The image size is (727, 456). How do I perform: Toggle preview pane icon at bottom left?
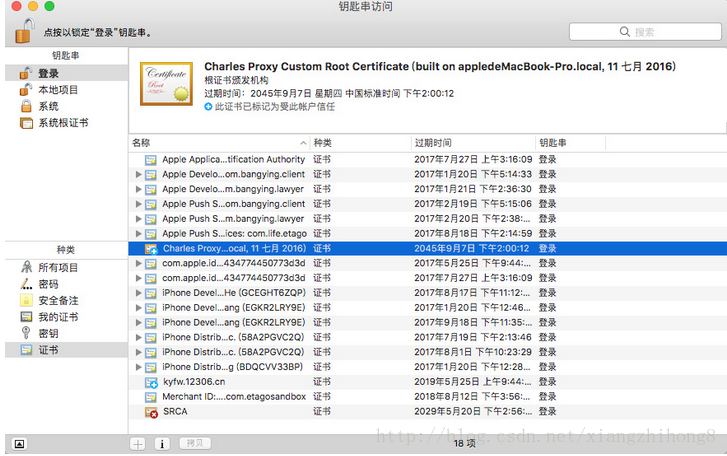click(19, 444)
